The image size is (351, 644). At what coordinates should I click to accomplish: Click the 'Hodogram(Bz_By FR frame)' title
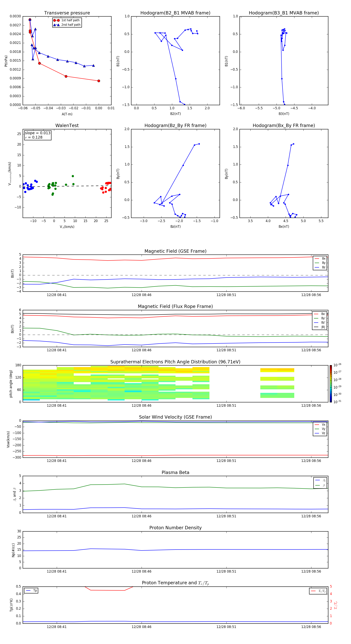click(x=175, y=125)
